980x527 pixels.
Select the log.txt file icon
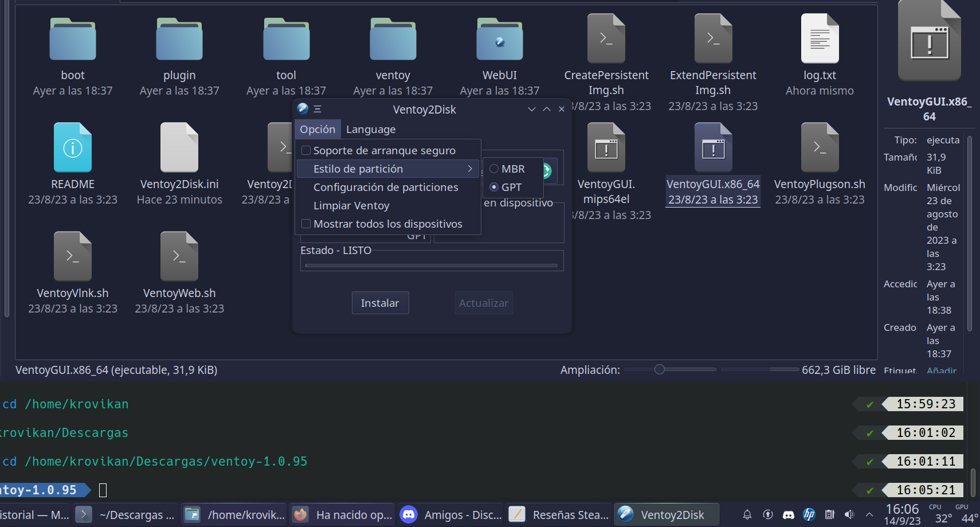point(820,38)
